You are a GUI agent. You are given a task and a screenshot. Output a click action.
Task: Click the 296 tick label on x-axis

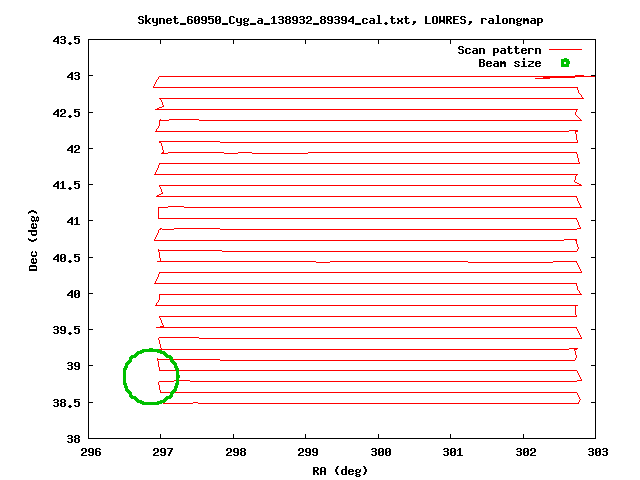pyautogui.click(x=89, y=452)
